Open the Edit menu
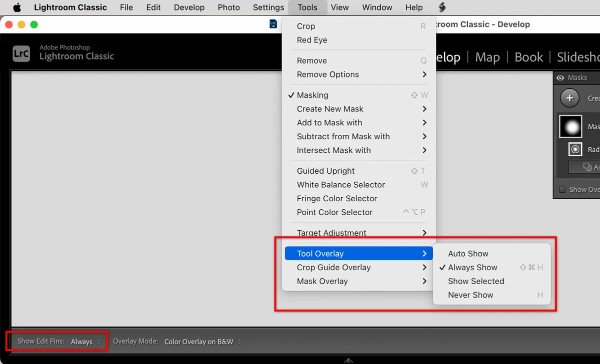This screenshot has width=600, height=364. (153, 7)
